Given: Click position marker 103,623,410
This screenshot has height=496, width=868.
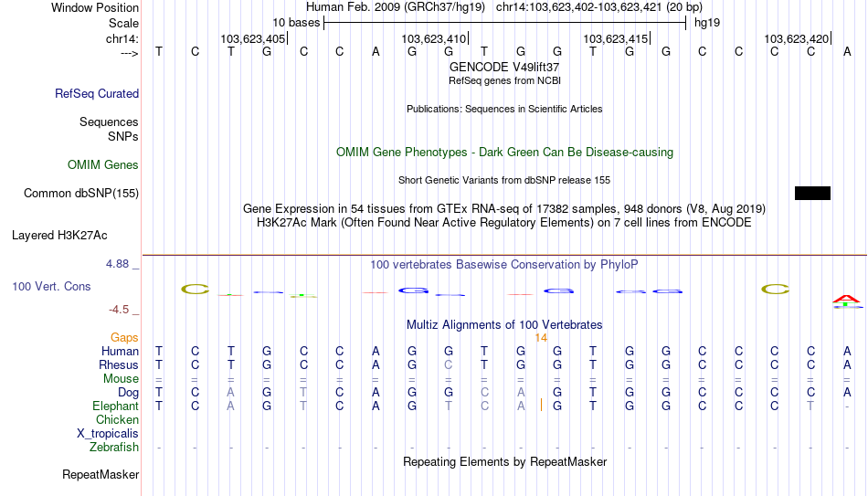Looking at the screenshot, I should pos(433,38).
